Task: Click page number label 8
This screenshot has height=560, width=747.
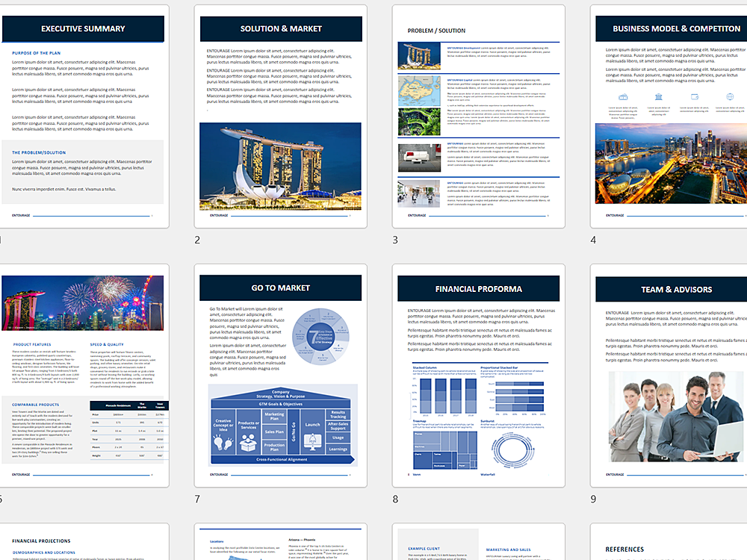Action: pos(395,499)
